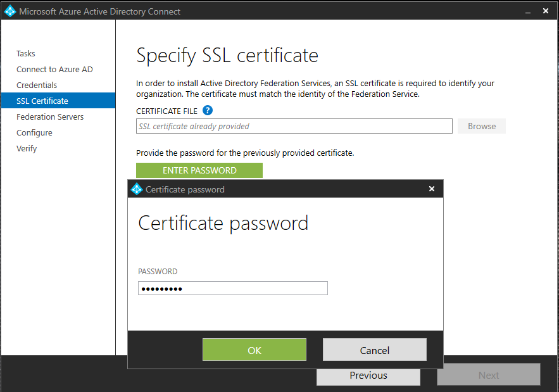The width and height of the screenshot is (559, 392).
Task: Go to the Configure step
Action: 34,133
